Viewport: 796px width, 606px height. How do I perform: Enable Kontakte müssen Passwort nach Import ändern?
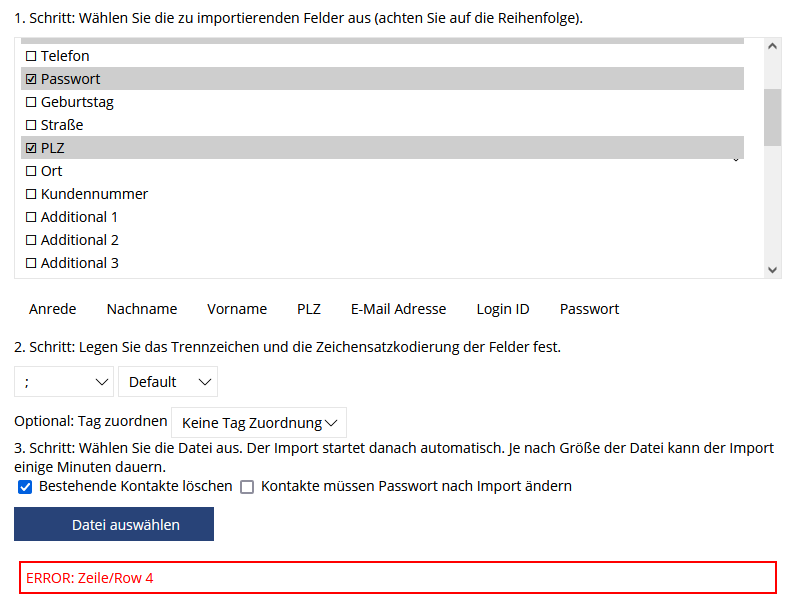click(247, 487)
